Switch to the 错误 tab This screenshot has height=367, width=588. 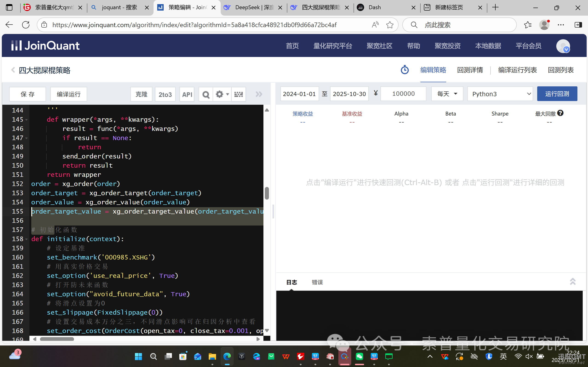[317, 282]
